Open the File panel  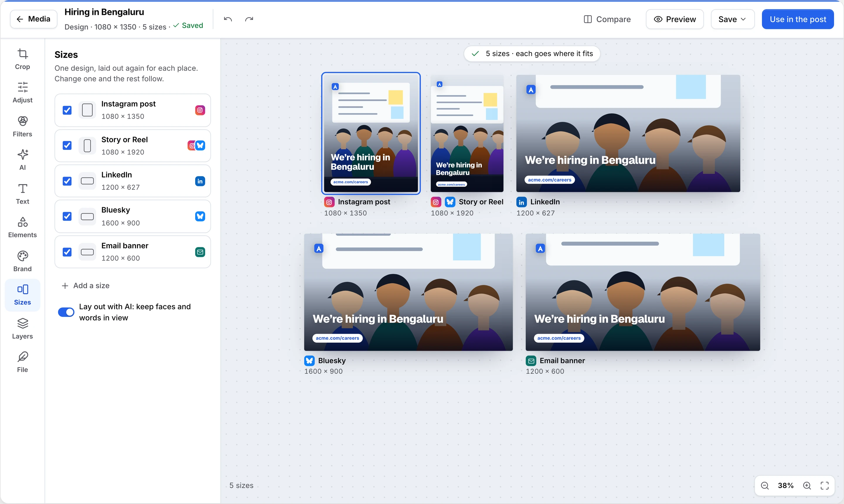[22, 362]
